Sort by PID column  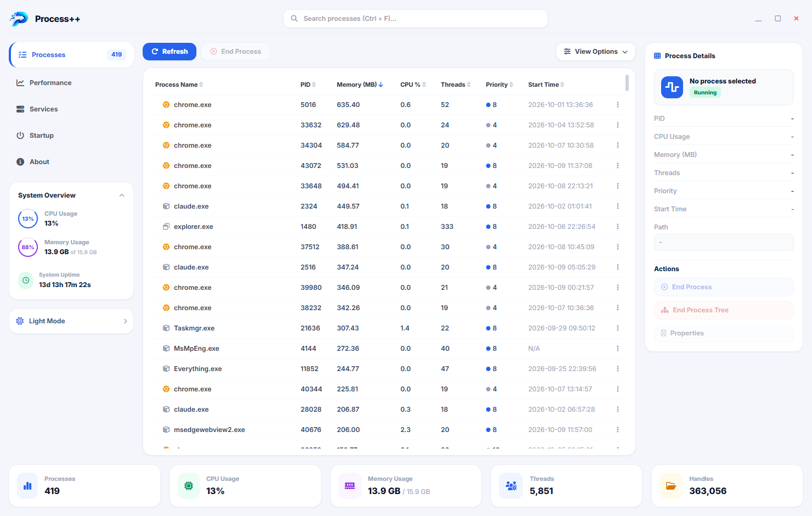pyautogui.click(x=308, y=85)
